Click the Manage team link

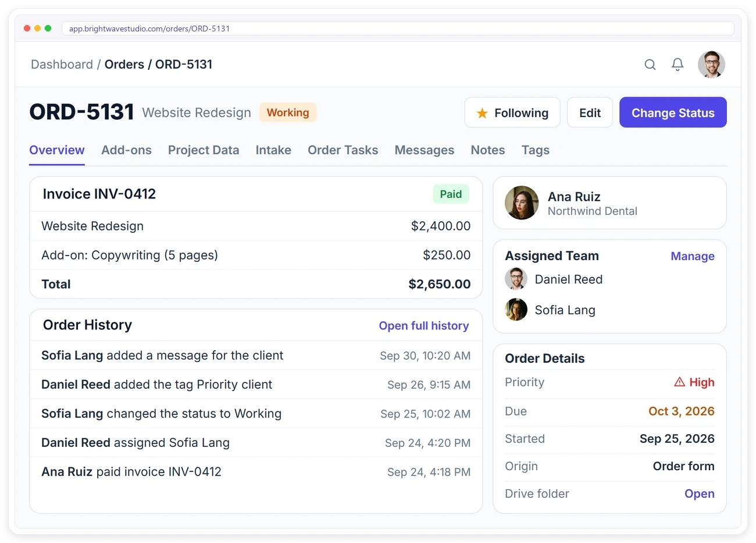693,256
